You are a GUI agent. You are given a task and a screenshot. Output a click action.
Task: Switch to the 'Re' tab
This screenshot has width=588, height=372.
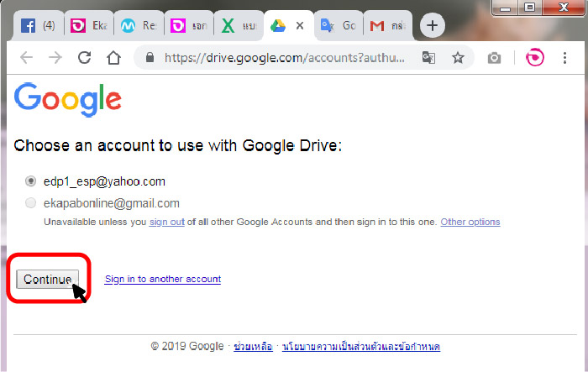click(x=139, y=25)
